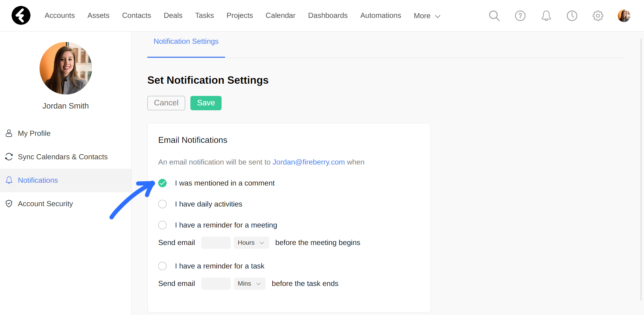644x315 pixels.
Task: Open the Jordan@fireberry.com email link
Action: (x=309, y=162)
